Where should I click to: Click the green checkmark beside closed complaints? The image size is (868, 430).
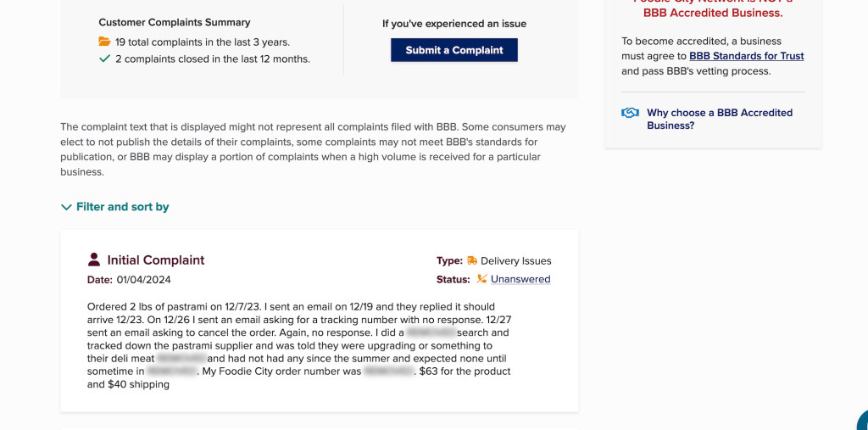tap(104, 59)
